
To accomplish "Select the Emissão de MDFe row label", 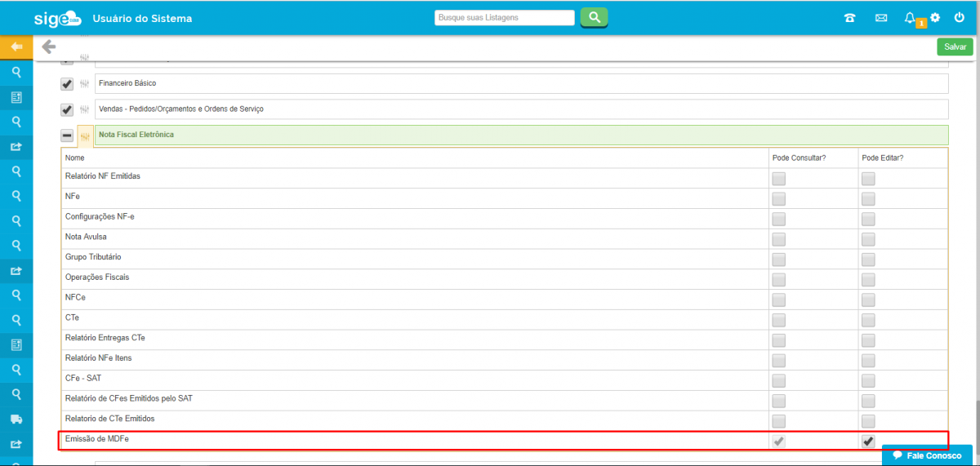I will [97, 439].
